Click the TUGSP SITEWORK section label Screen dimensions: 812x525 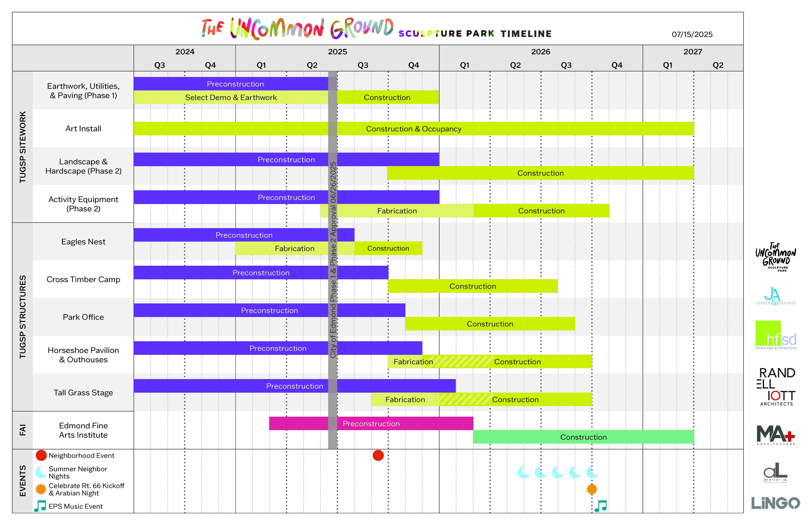[23, 147]
